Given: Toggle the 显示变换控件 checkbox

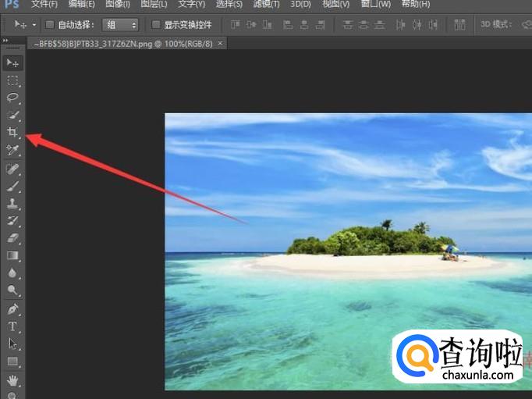Looking at the screenshot, I should pos(156,25).
